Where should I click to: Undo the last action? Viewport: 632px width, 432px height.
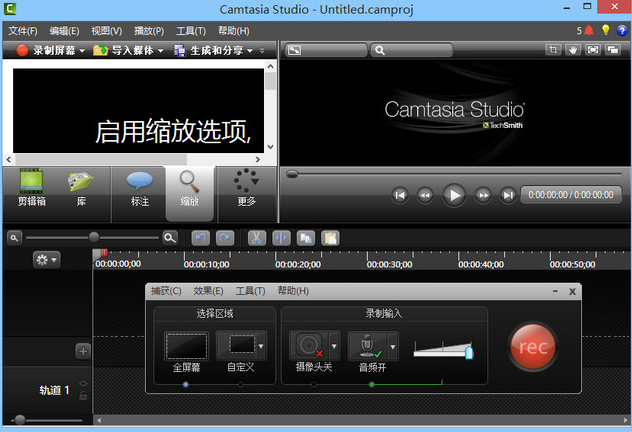click(x=200, y=238)
